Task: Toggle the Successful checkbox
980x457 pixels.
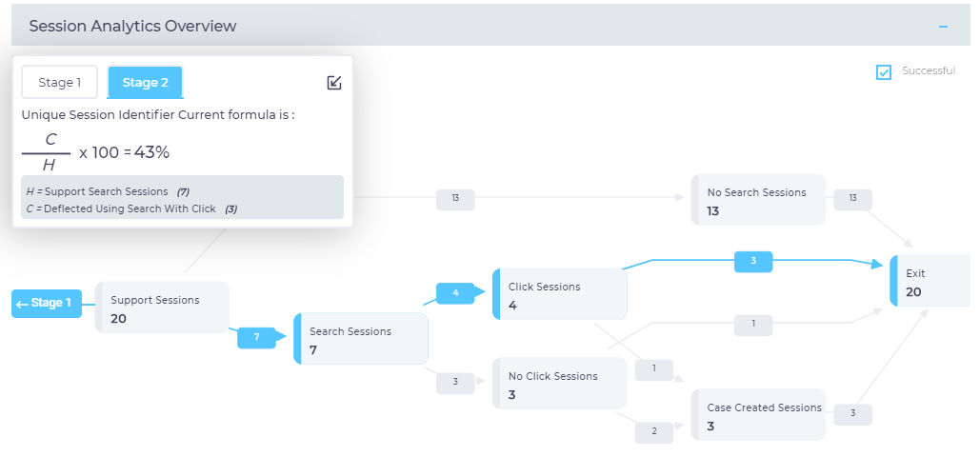Action: pos(884,72)
